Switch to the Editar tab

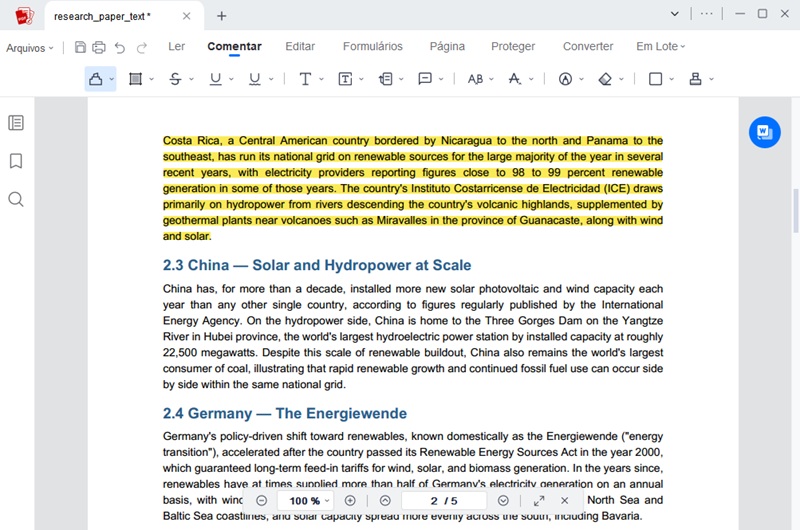pos(300,46)
